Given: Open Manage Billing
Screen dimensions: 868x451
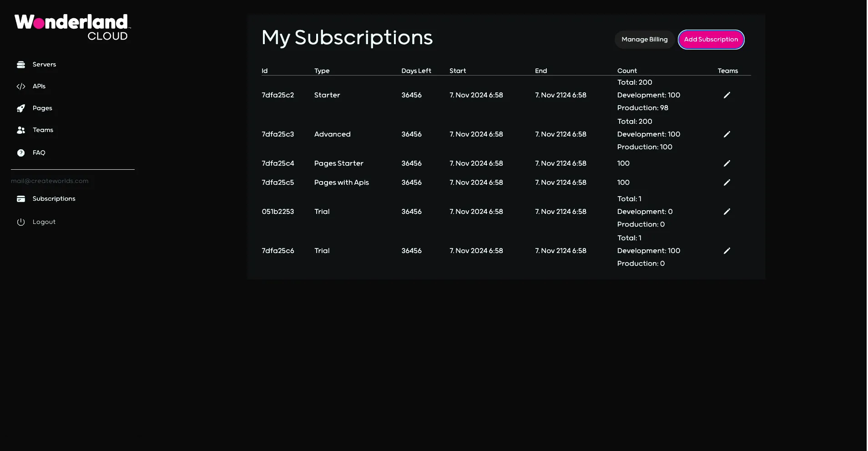Looking at the screenshot, I should [x=645, y=40].
